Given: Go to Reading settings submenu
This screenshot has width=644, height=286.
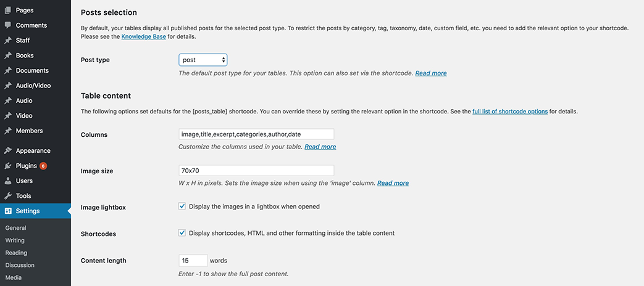Looking at the screenshot, I should (16, 253).
